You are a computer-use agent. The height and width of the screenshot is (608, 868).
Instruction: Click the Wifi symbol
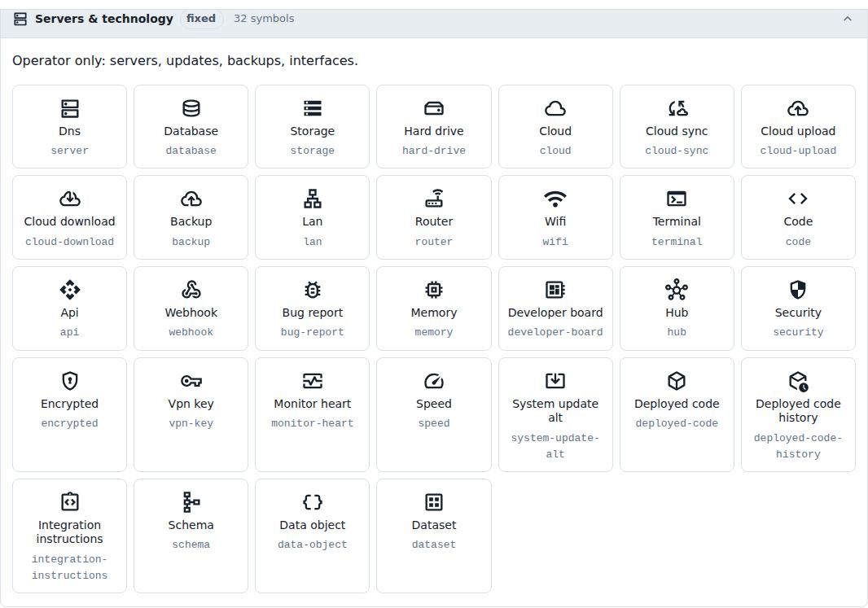(x=555, y=199)
